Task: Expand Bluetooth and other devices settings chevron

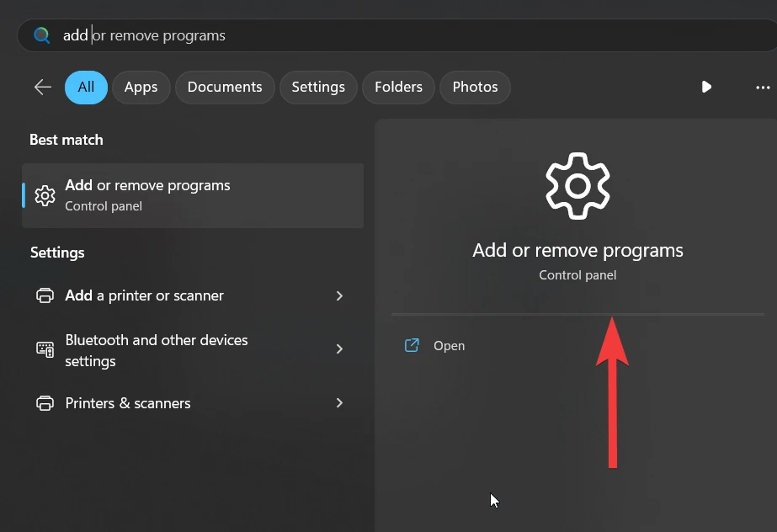Action: [x=339, y=348]
